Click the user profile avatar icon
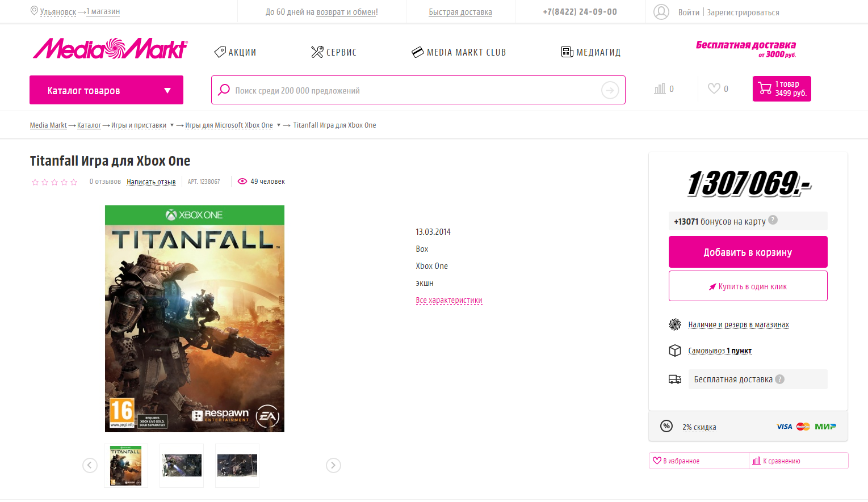Viewport: 868px width, 502px height. click(x=661, y=12)
